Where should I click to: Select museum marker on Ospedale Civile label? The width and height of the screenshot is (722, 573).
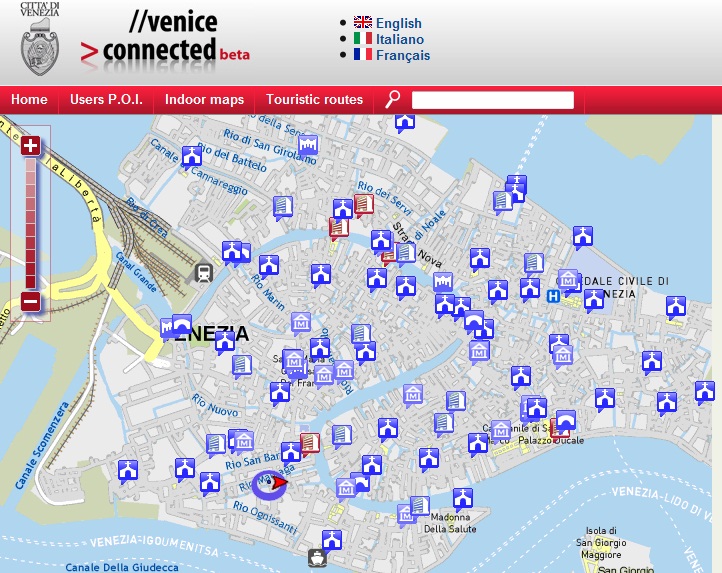tap(568, 279)
